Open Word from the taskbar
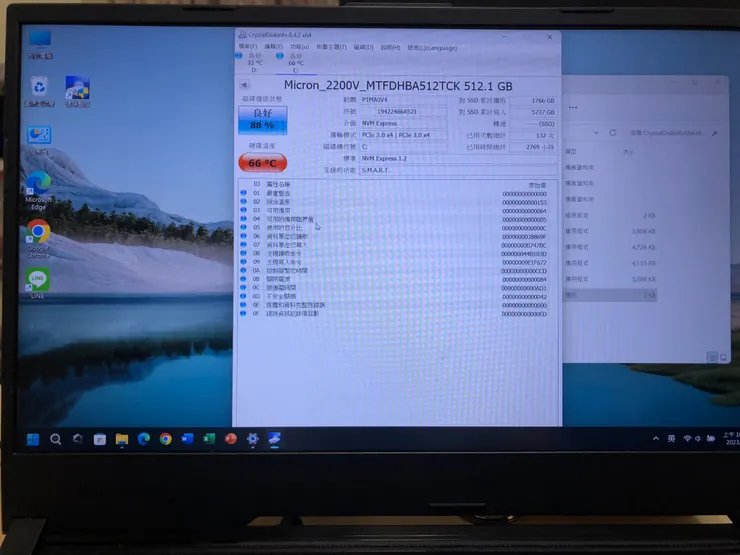 tap(187, 439)
